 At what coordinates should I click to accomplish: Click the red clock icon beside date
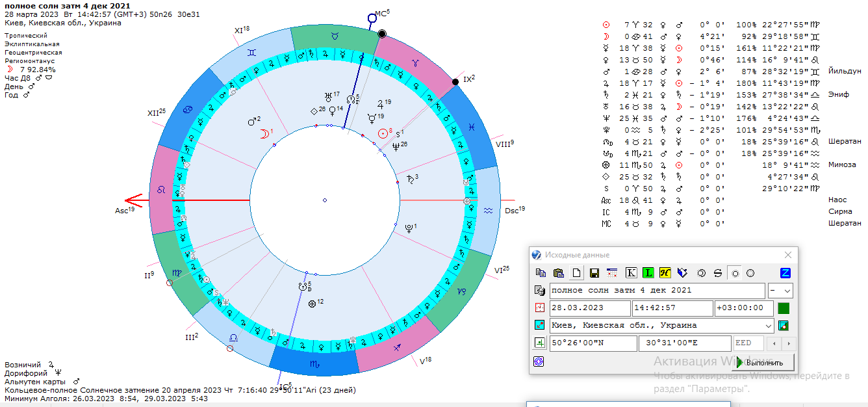point(539,308)
